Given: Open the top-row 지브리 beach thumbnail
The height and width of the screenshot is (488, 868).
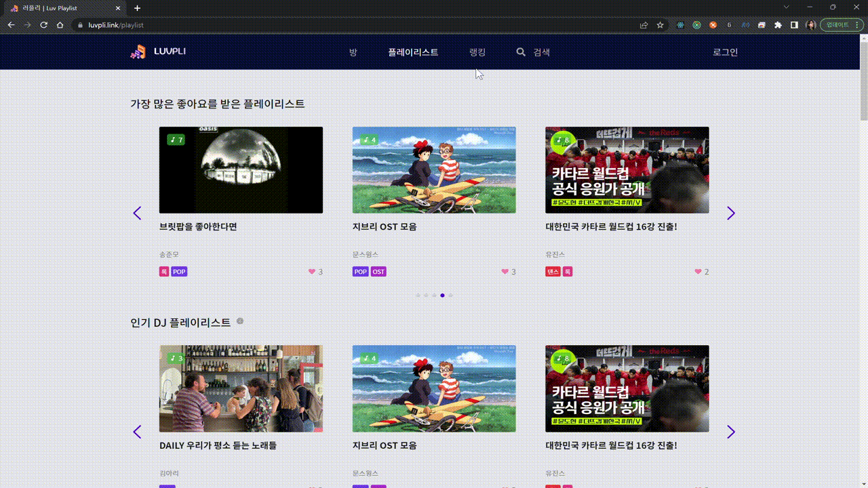Looking at the screenshot, I should tap(434, 170).
